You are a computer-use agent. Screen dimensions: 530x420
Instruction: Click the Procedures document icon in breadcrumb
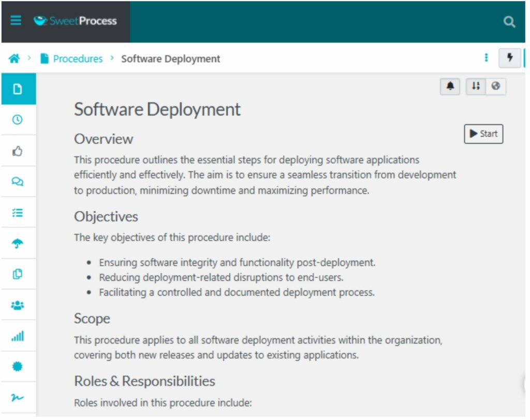tap(45, 59)
